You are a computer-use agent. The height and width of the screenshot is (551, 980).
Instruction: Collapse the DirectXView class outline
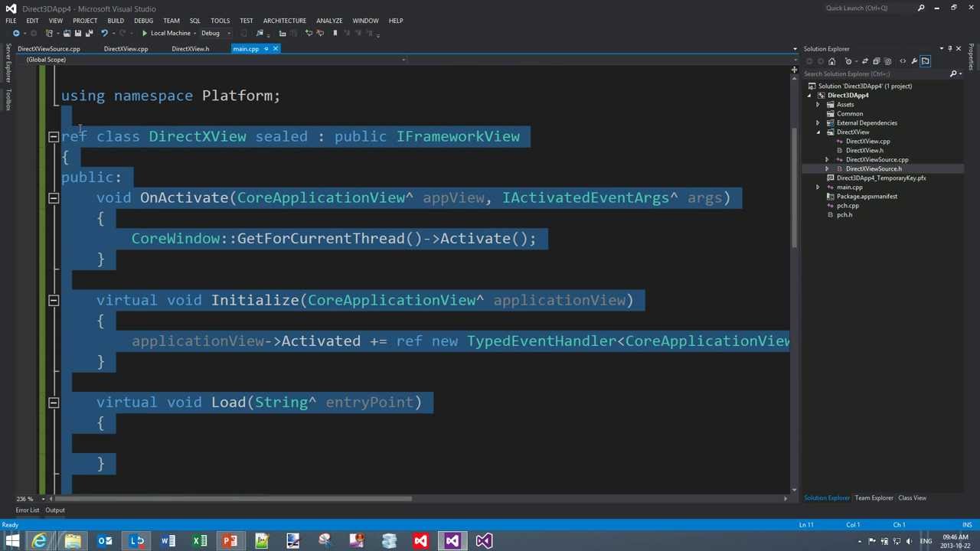click(54, 136)
